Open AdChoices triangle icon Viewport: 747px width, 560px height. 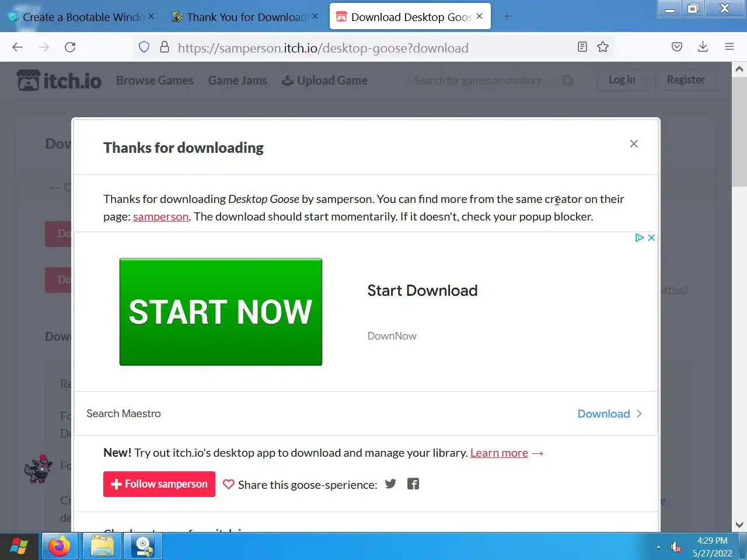click(x=640, y=237)
